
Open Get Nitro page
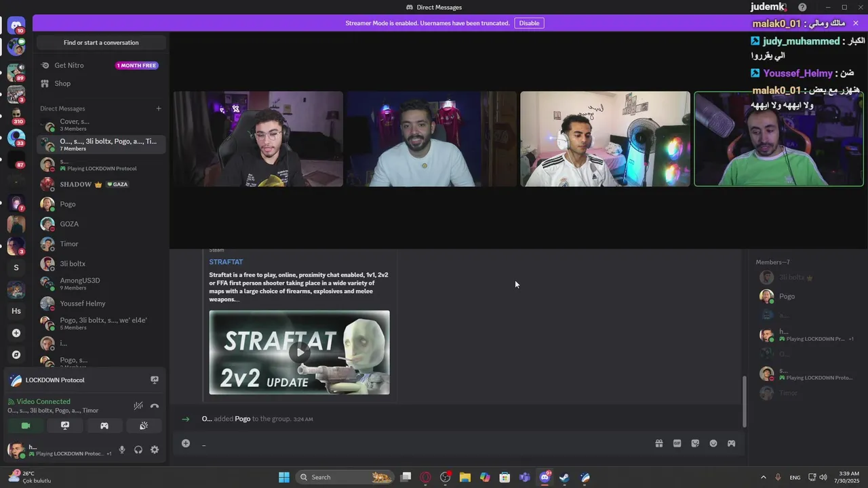tap(101, 66)
